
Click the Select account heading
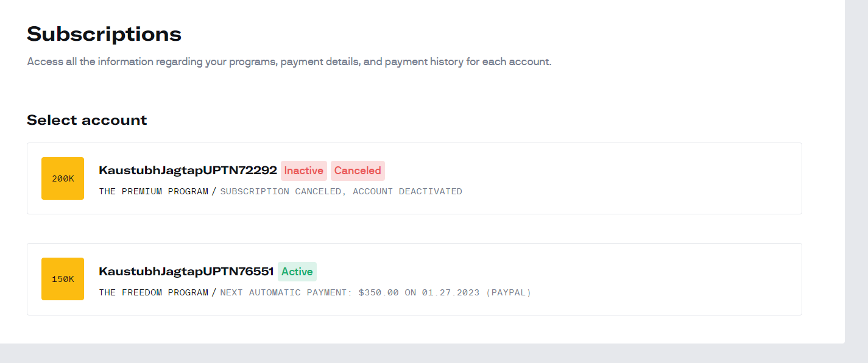pos(87,120)
